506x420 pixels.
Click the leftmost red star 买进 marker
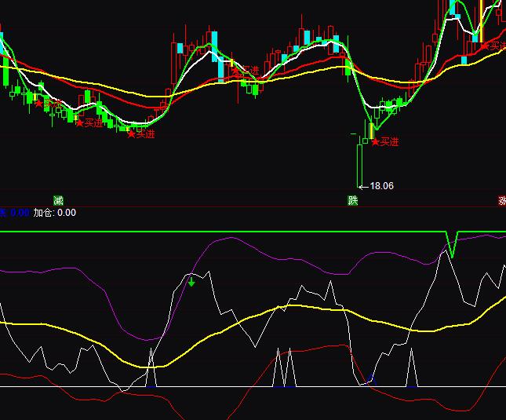coord(39,103)
